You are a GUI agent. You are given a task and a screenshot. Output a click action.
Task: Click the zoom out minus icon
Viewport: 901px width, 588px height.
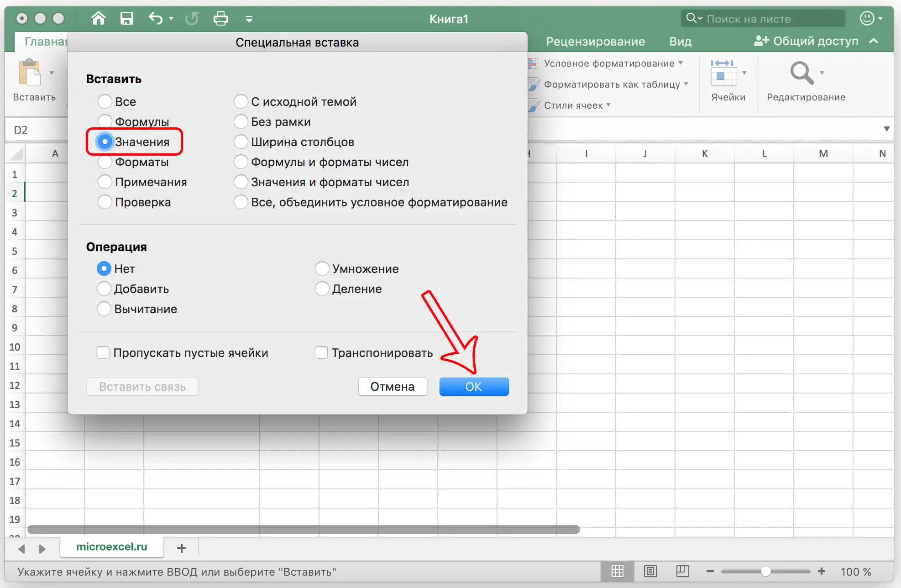pos(710,571)
